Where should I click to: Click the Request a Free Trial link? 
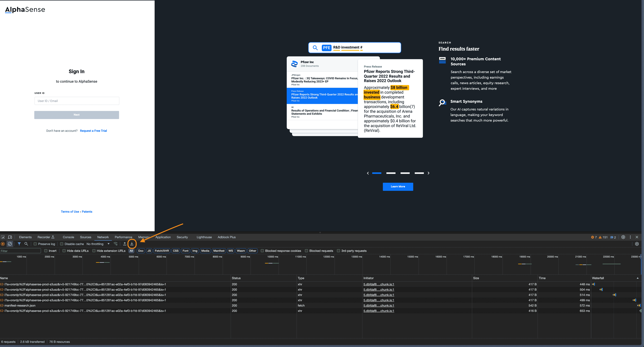pos(93,131)
